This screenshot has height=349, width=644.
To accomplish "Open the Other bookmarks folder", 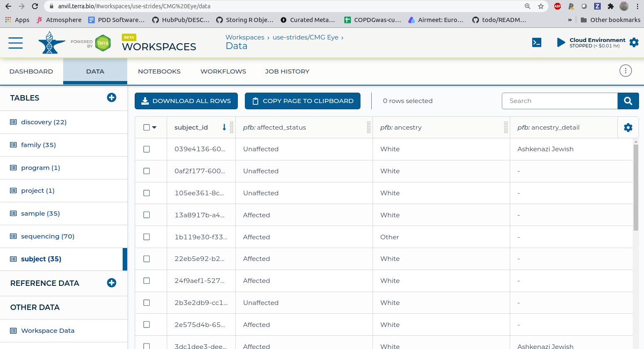I will [610, 20].
